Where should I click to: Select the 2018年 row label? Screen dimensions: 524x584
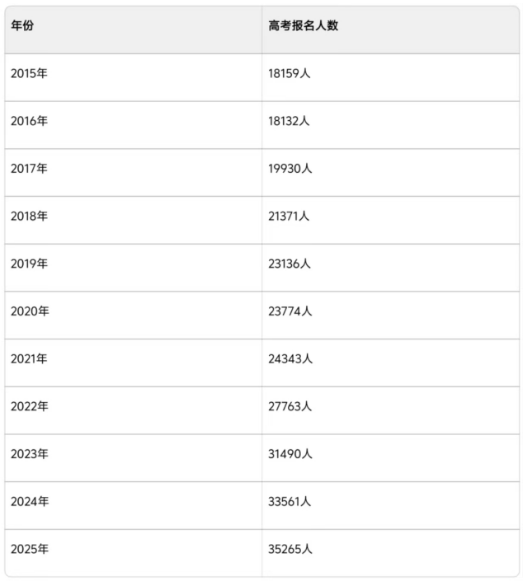29,216
